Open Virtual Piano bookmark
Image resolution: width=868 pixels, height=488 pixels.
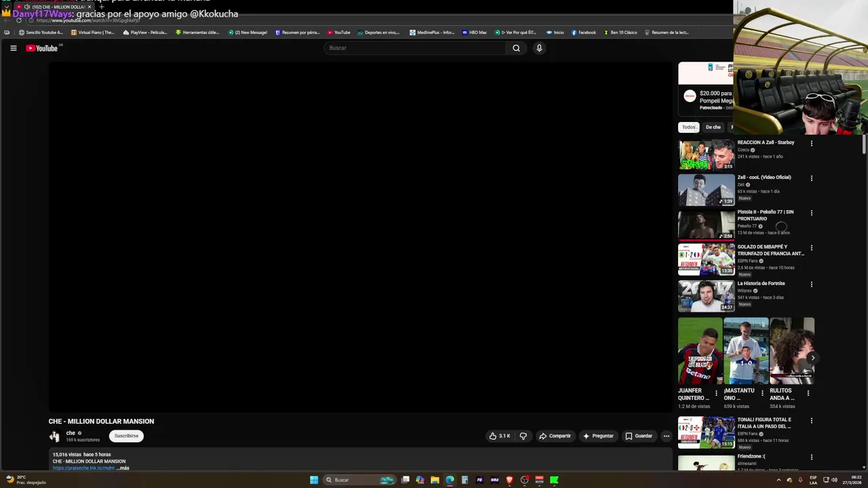[93, 33]
